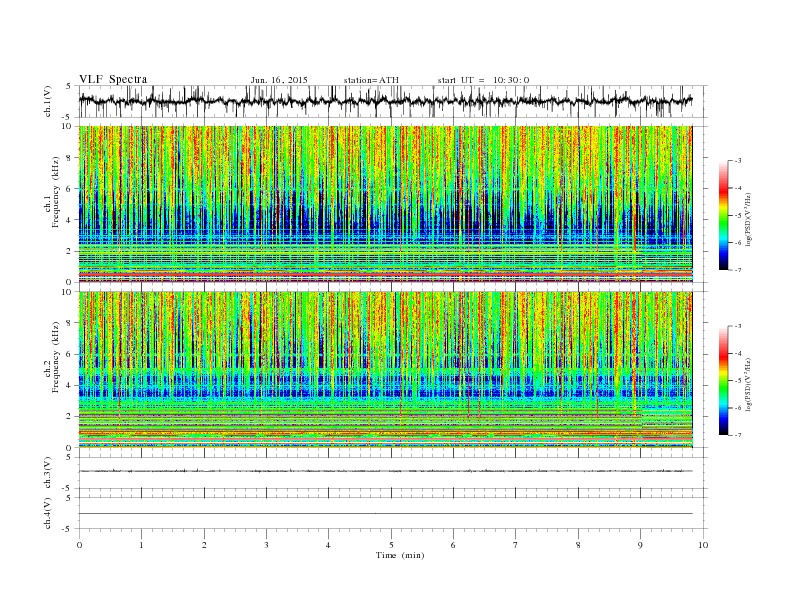This screenshot has width=792, height=612.
Task: Click the "start UT = 10:30:0" header text
Action: coord(483,80)
